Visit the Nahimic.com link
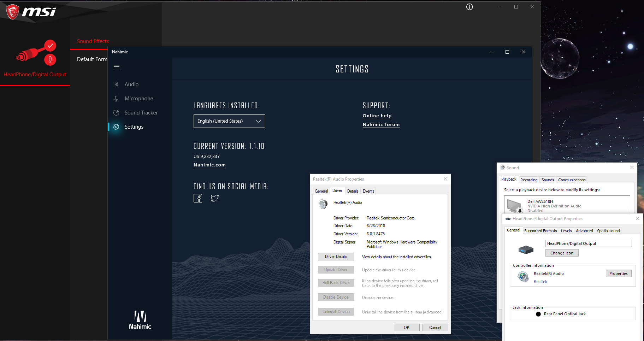This screenshot has width=644, height=341. (209, 165)
